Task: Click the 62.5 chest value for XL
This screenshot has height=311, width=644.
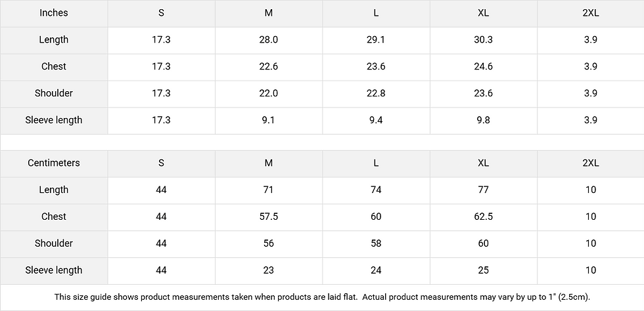Action: tap(483, 217)
